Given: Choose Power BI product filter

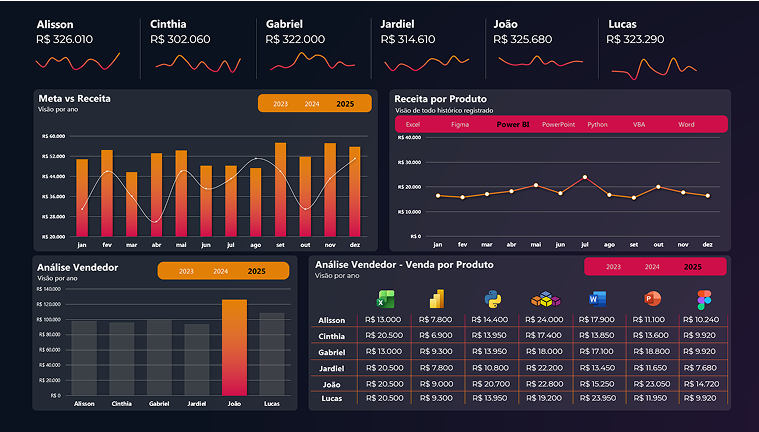Looking at the screenshot, I should coord(513,124).
